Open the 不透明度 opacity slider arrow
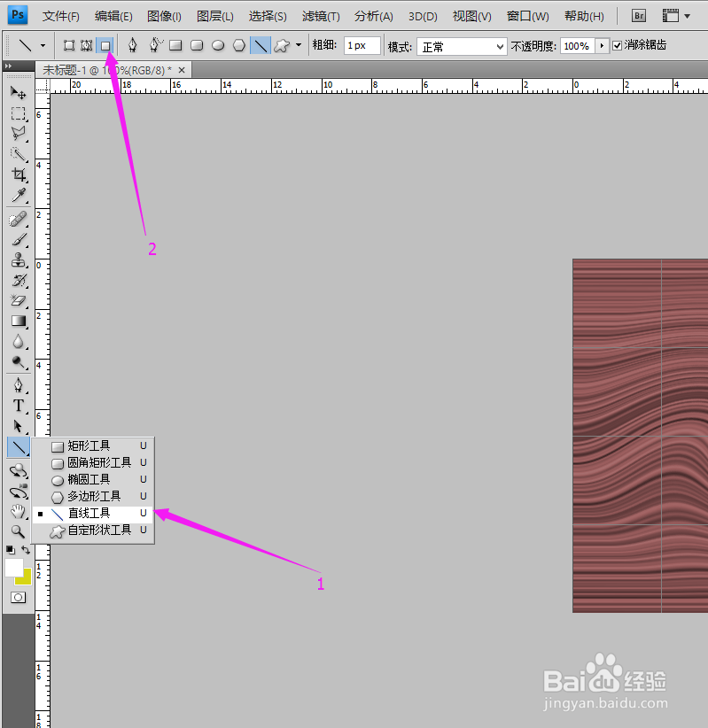The image size is (708, 728). coord(602,45)
